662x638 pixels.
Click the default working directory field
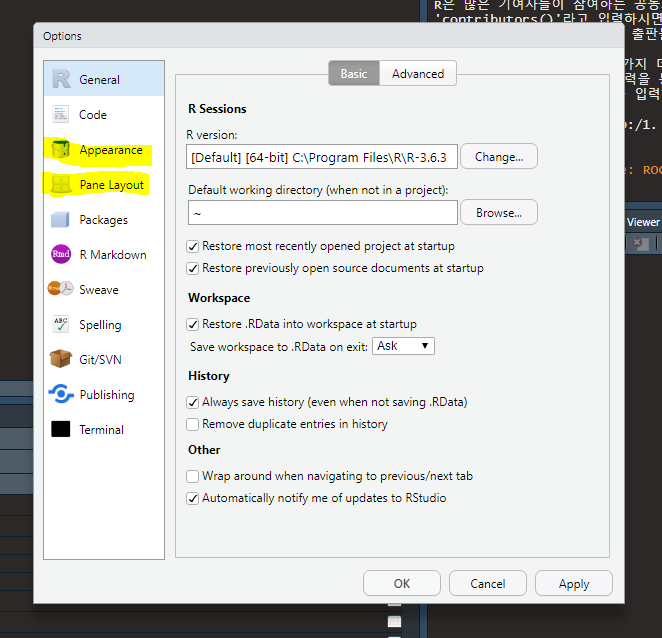pos(323,212)
